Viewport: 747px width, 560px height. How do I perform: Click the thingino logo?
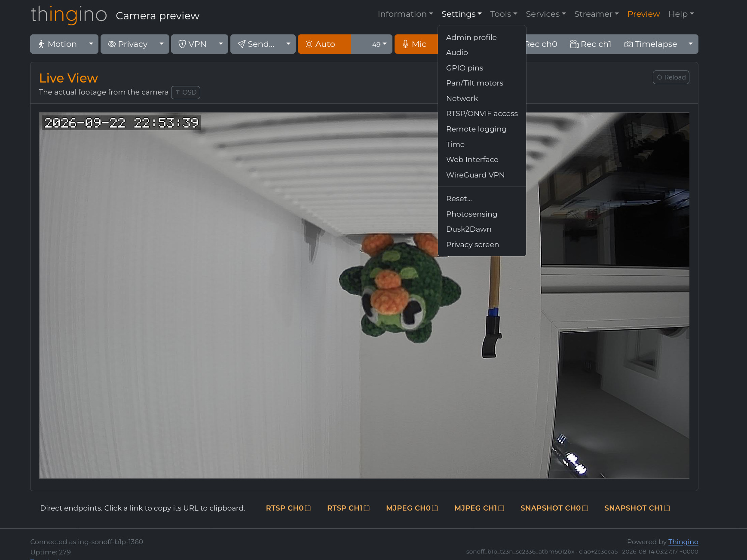(x=69, y=15)
